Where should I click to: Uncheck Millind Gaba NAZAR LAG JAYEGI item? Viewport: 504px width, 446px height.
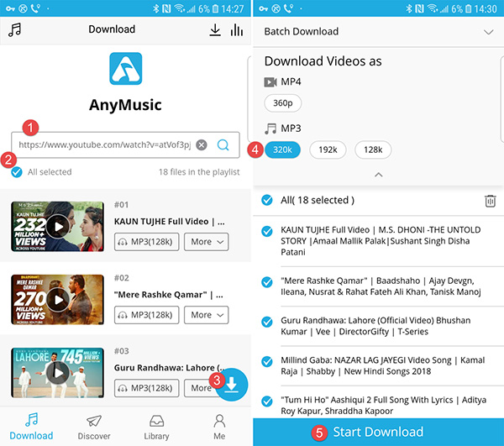coord(267,361)
